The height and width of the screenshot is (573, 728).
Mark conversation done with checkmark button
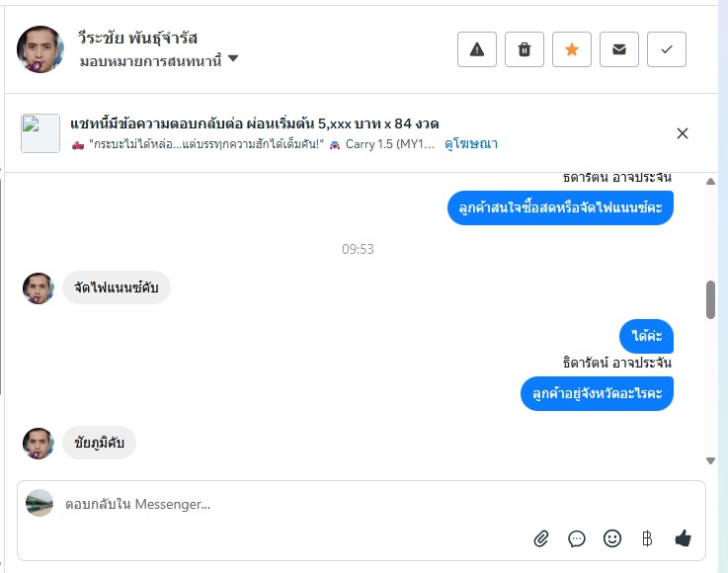tap(667, 49)
